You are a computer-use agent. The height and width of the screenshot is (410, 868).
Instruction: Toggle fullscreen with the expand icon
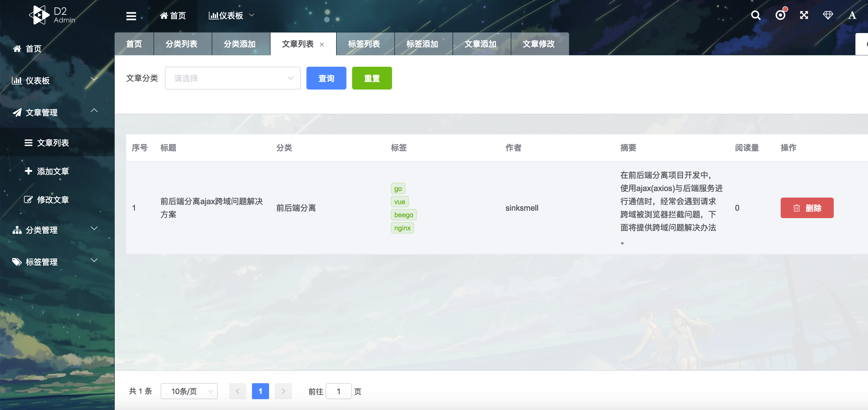804,15
